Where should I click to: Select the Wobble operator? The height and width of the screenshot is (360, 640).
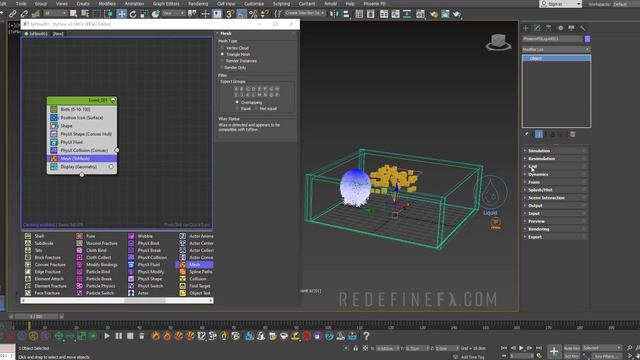(x=141, y=236)
